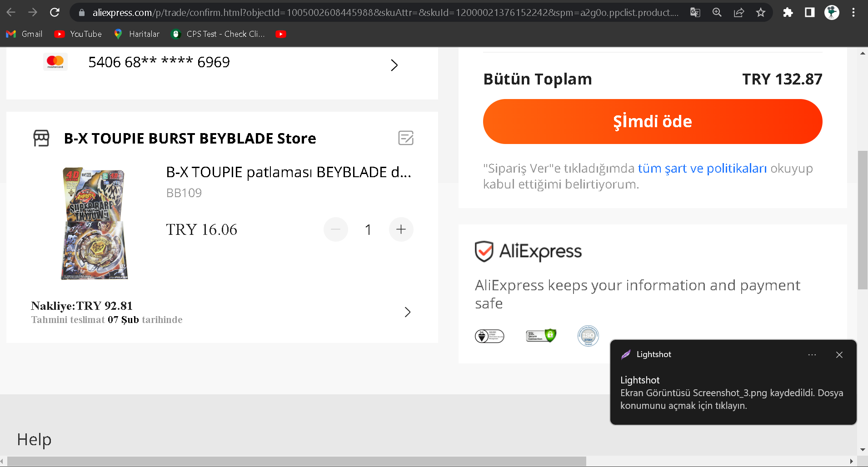Click the address bar URL

point(385,13)
